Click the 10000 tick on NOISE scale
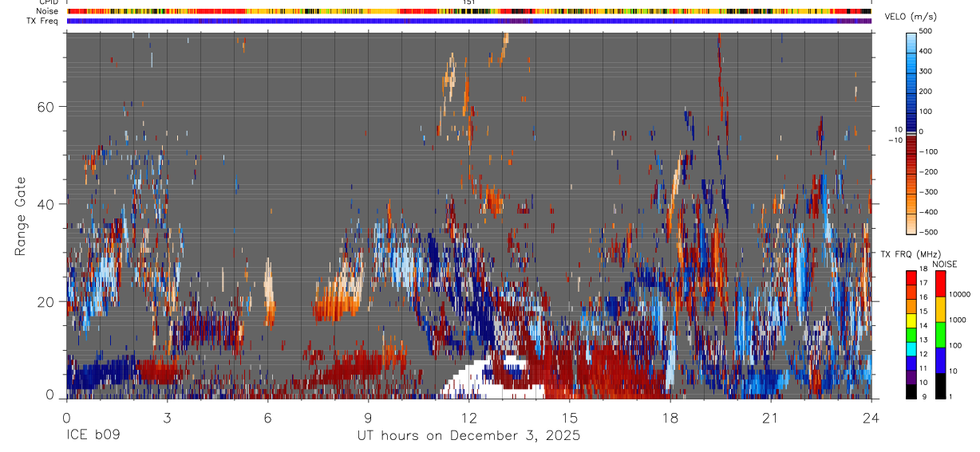The width and height of the screenshot is (980, 452). click(961, 294)
